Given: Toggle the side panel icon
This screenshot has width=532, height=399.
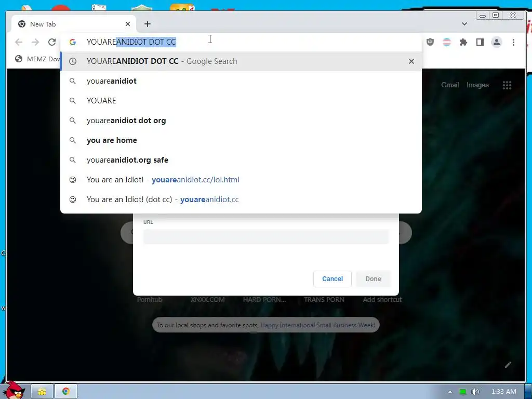Looking at the screenshot, I should tap(480, 42).
